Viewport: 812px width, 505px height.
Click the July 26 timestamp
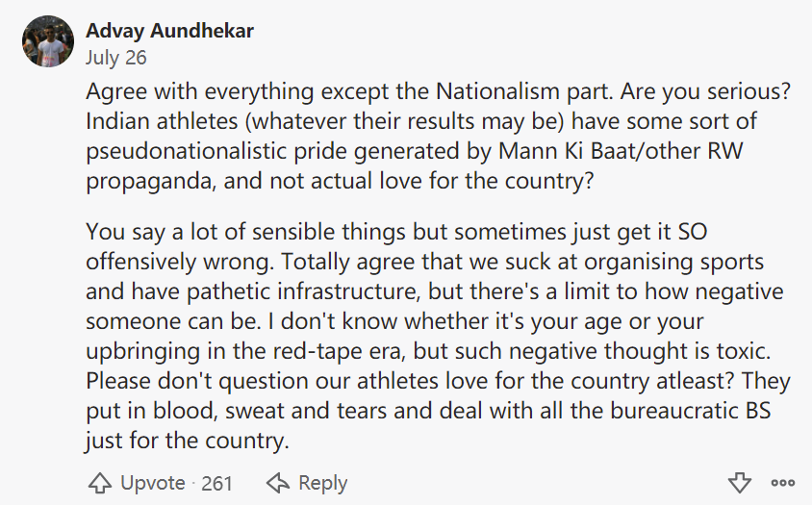116,57
